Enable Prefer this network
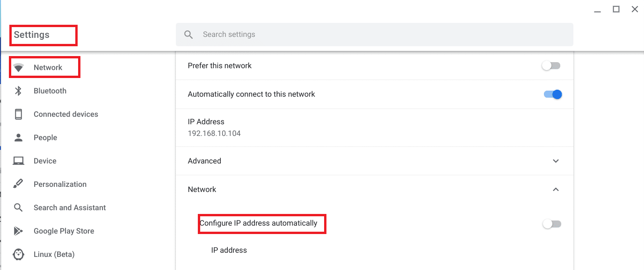This screenshot has height=270, width=644. pos(551,65)
